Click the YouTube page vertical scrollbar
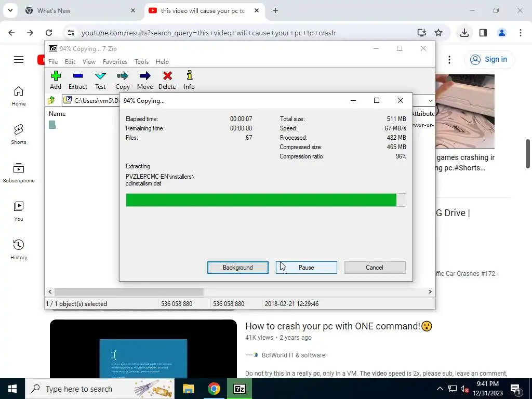Viewport: 532px width, 399px height. pyautogui.click(x=528, y=154)
